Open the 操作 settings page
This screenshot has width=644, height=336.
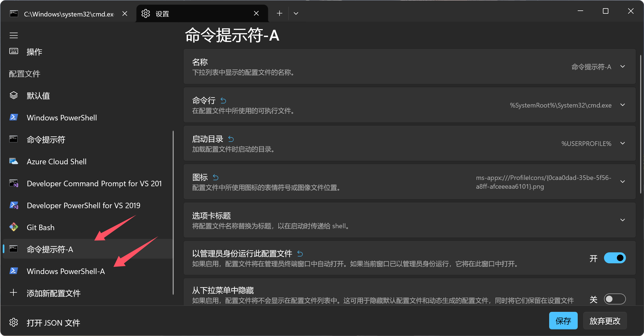(88, 52)
